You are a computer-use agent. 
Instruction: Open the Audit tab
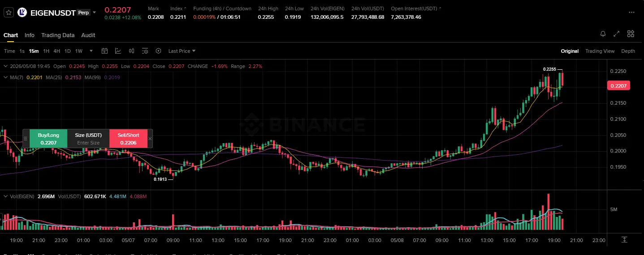tap(88, 35)
